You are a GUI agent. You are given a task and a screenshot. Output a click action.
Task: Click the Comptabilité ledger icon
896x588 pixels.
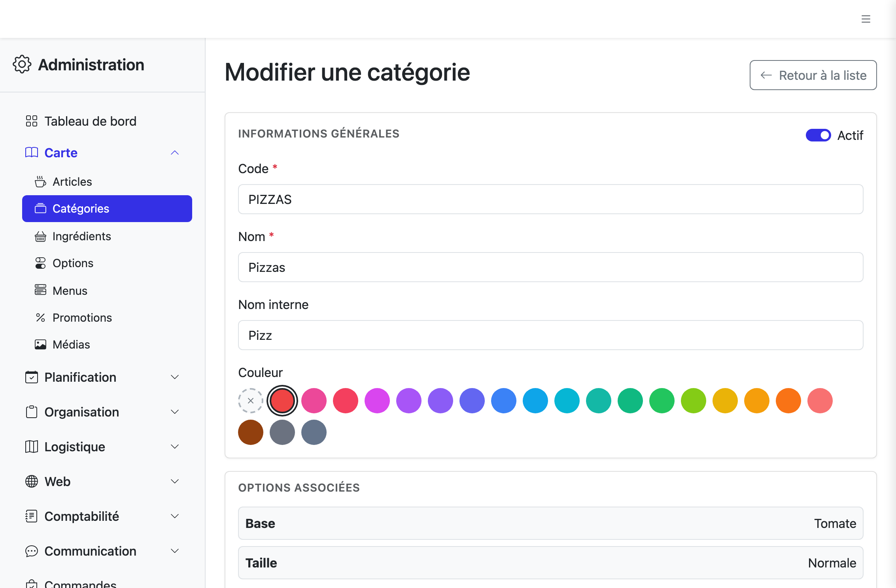pyautogui.click(x=32, y=516)
